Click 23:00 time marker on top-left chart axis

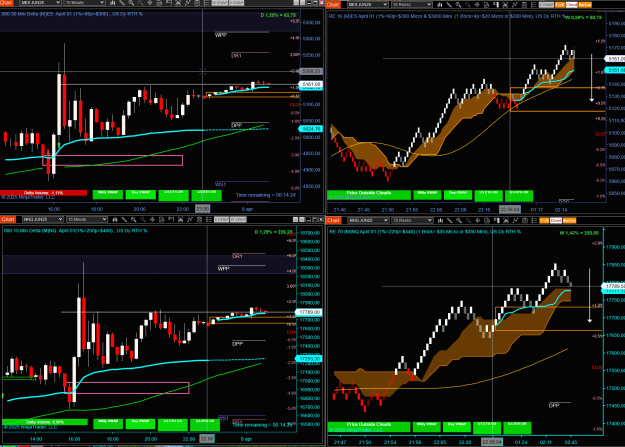[202, 209]
